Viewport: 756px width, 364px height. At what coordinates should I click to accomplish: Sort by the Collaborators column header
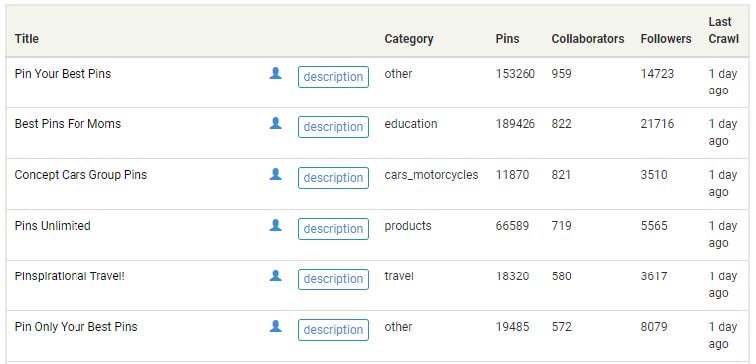(x=588, y=39)
